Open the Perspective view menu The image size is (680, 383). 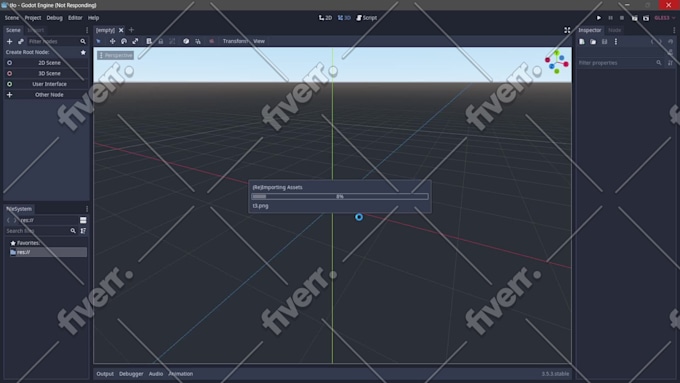pos(116,56)
